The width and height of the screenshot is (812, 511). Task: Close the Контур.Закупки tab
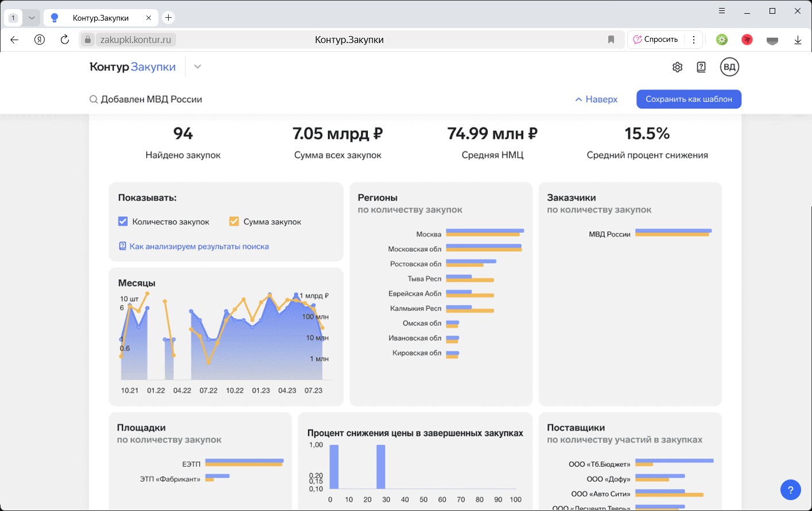[x=149, y=18]
